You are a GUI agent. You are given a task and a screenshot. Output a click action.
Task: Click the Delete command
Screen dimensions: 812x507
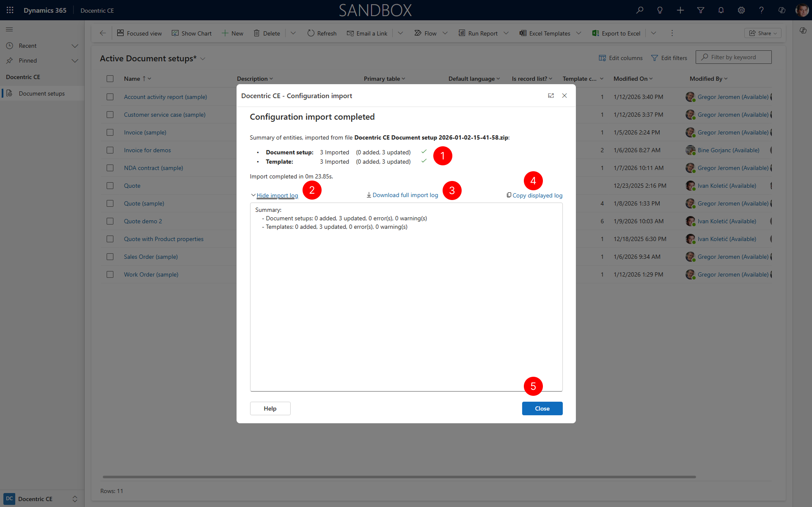[267, 33]
